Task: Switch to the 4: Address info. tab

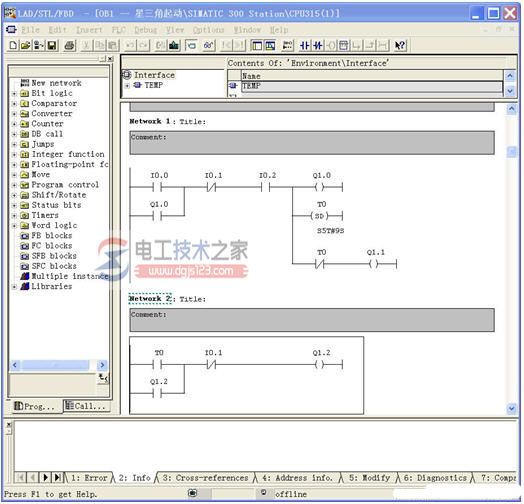Action: click(297, 478)
